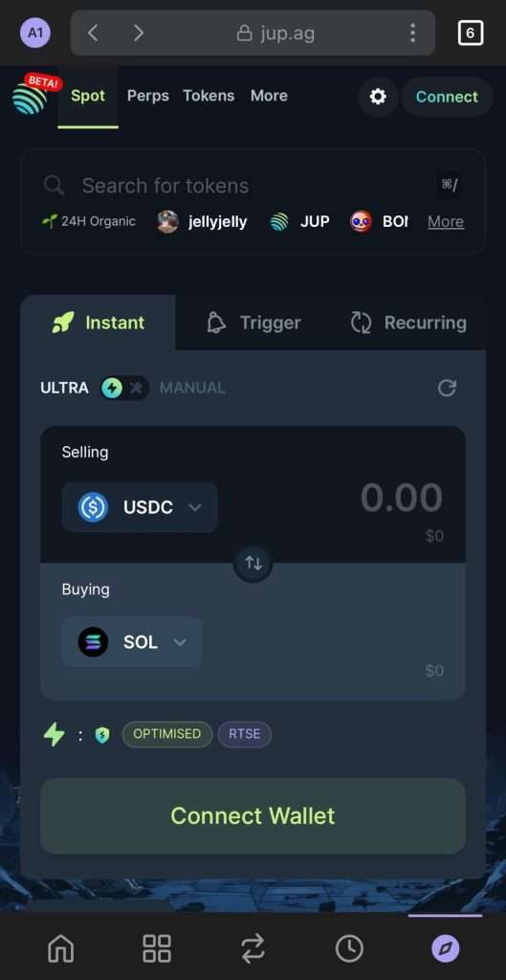Open the USDC selling token dropdown

coord(140,507)
